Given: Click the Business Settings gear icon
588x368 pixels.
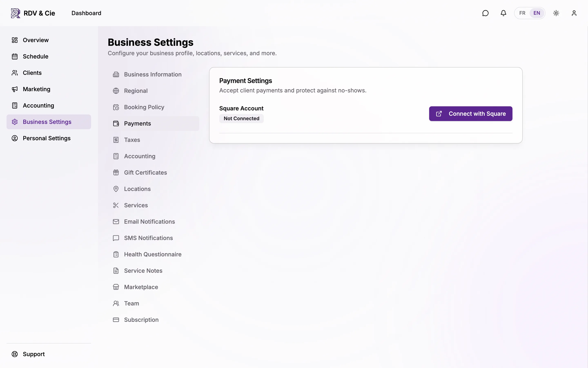Looking at the screenshot, I should 15,122.
